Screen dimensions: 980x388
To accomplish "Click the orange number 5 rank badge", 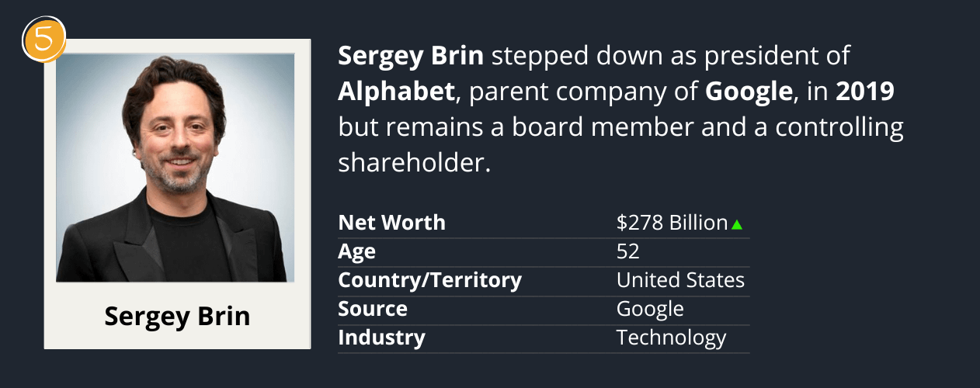I will coord(44,38).
